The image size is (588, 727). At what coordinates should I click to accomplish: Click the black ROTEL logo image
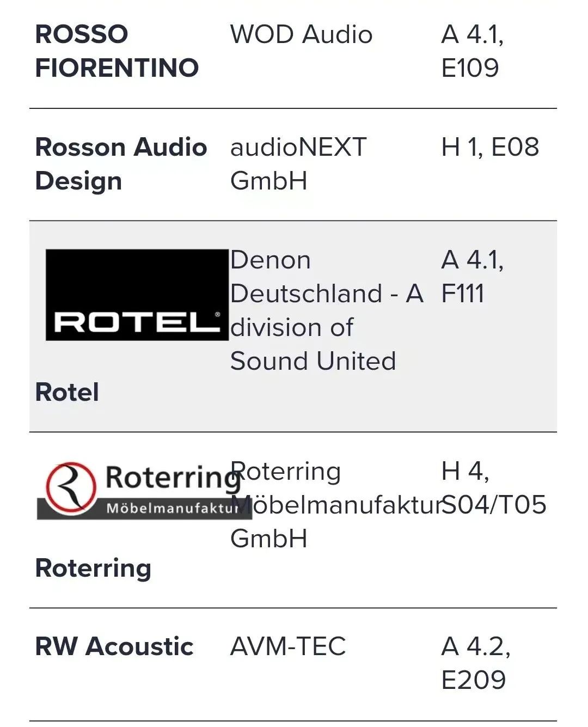pos(137,295)
